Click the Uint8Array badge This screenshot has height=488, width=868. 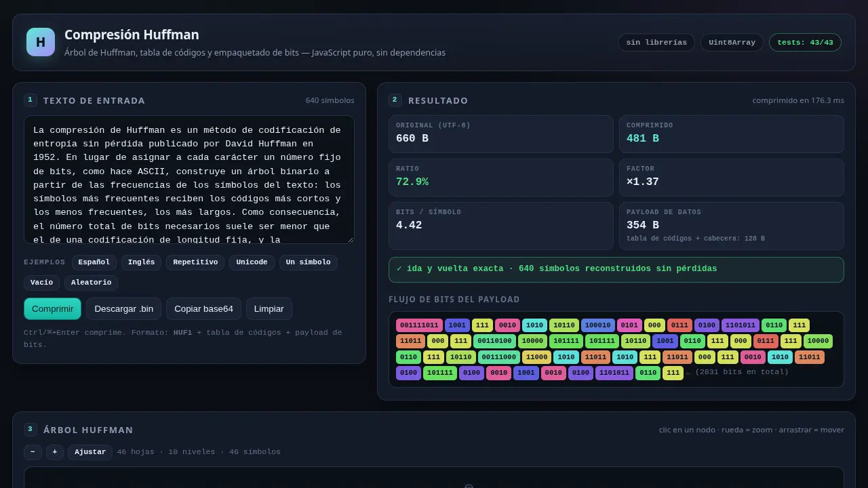tap(732, 42)
